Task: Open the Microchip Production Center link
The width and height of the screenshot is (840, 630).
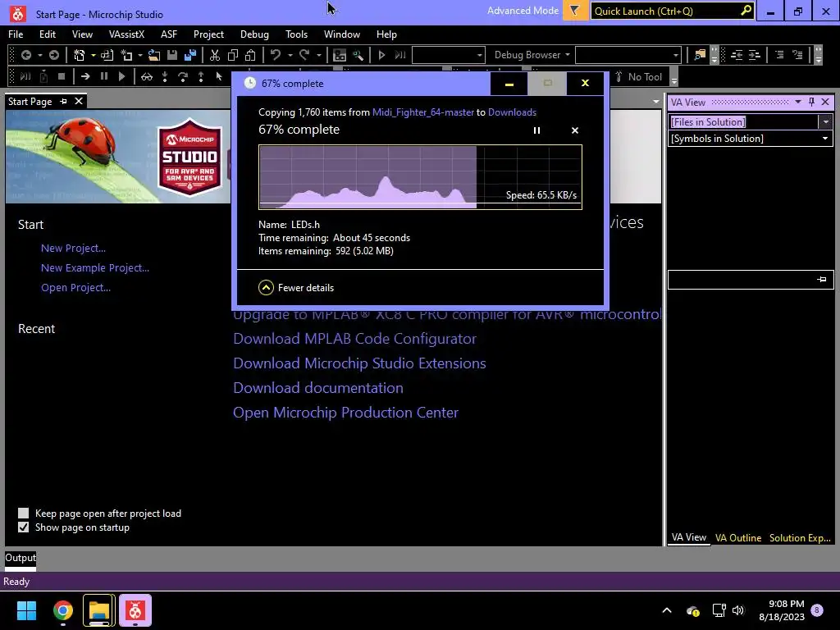Action: 345,413
